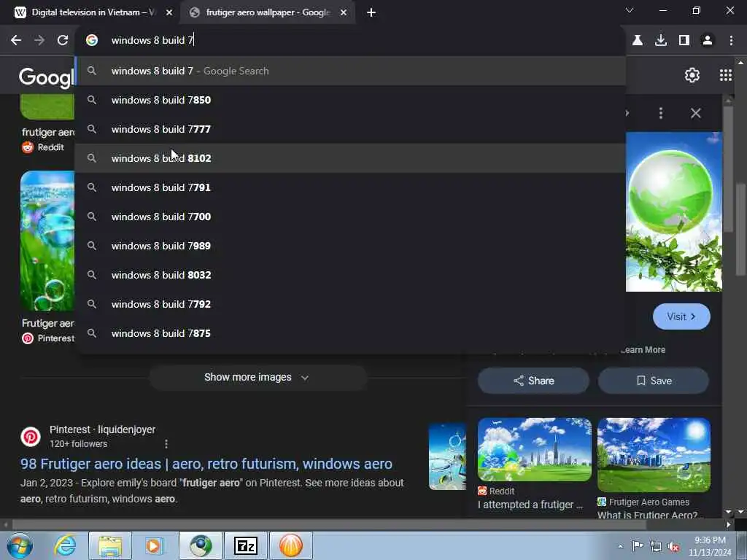Click the horizontal scrollbar at page bottom
This screenshot has width=747, height=560.
[329, 524]
